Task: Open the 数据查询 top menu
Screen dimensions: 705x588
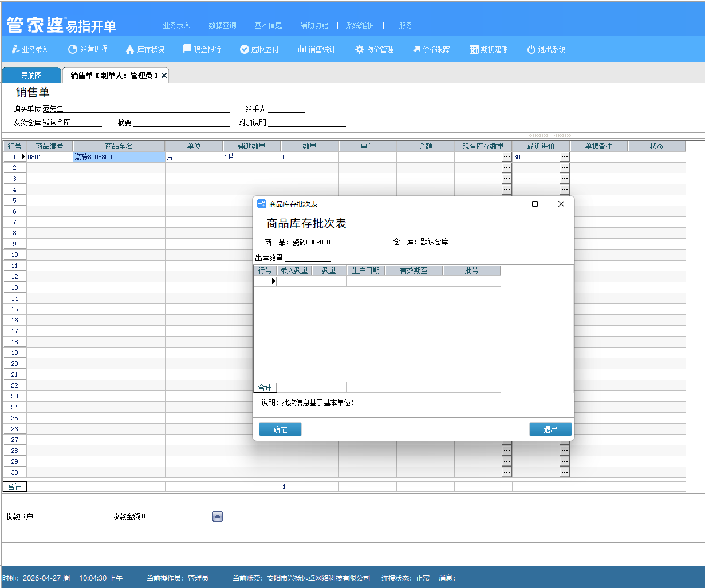Action: coord(222,25)
